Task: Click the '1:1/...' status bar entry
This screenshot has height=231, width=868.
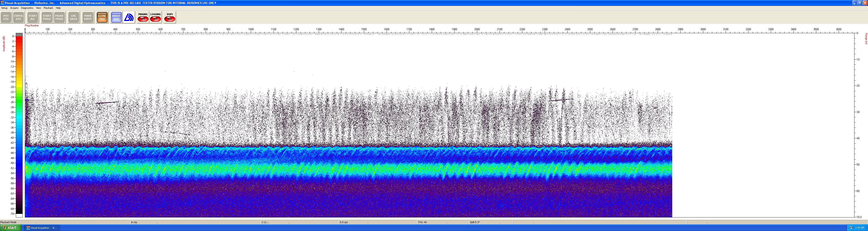Action: 265,222
